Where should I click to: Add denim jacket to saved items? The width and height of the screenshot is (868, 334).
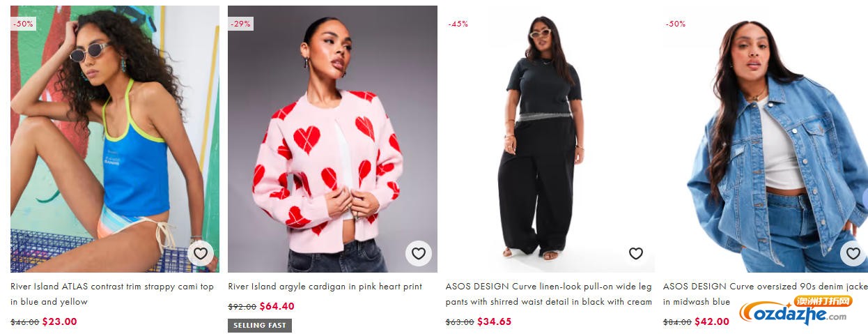click(x=853, y=253)
